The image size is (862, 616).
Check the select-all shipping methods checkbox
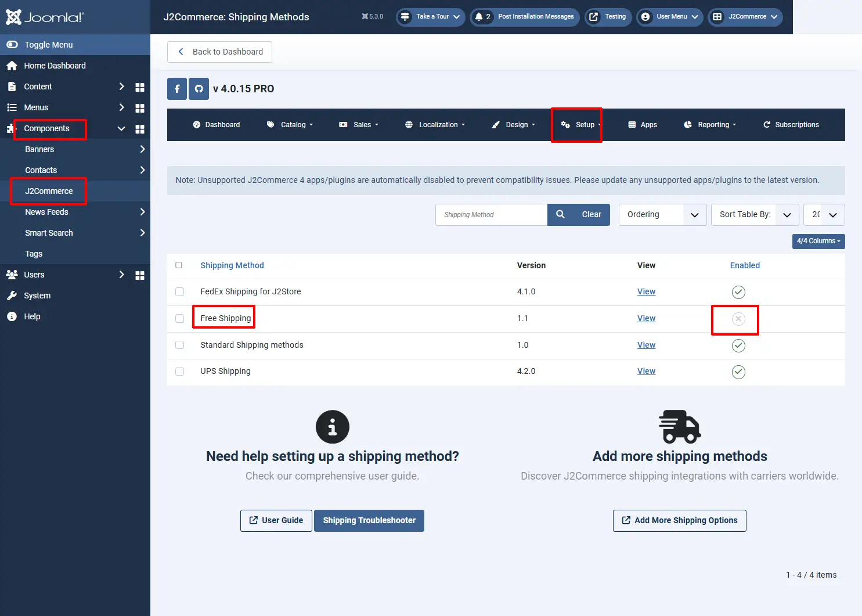179,265
